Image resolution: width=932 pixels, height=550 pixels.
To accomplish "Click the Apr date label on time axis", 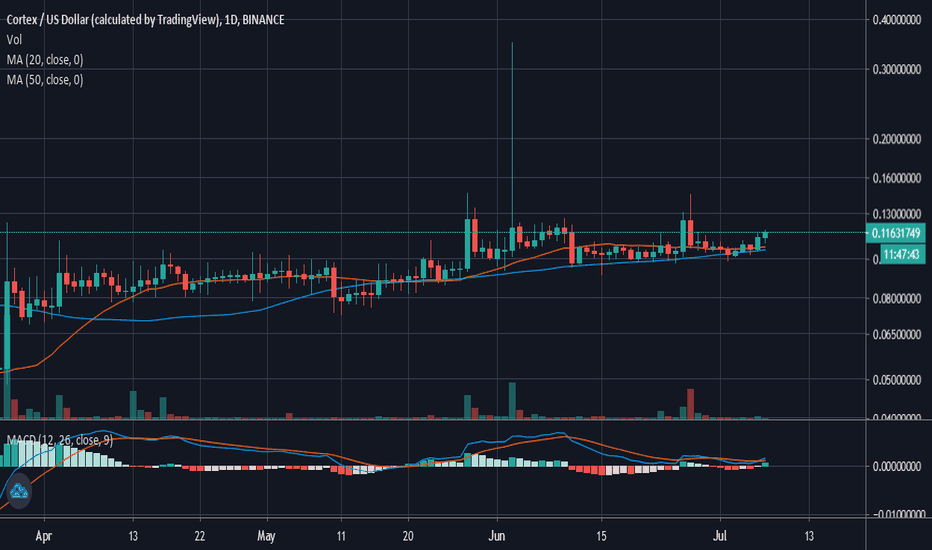I will tap(43, 536).
